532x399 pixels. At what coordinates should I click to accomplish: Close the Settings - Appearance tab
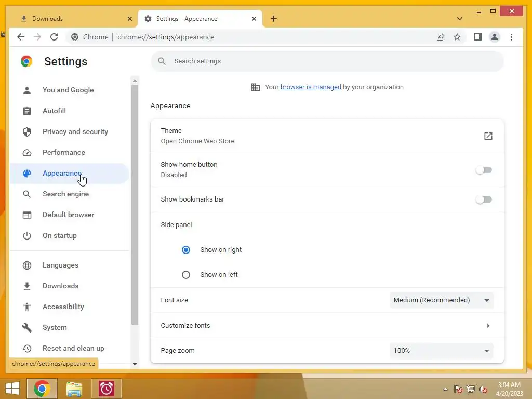coord(254,19)
